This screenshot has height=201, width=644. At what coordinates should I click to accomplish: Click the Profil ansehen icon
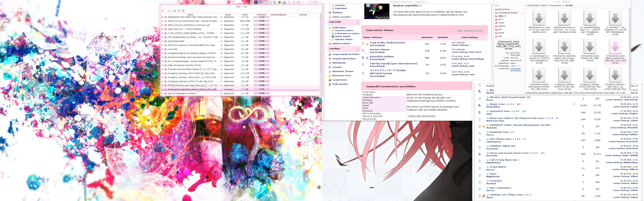point(330,84)
